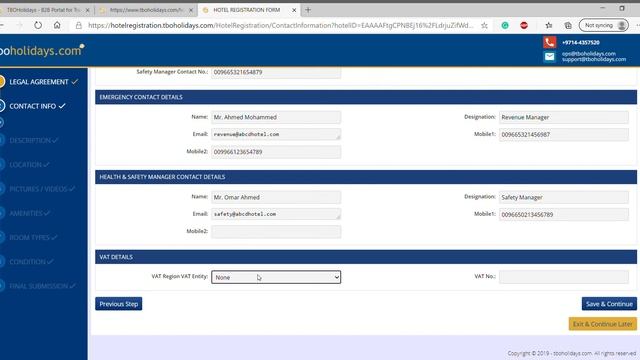The image size is (640, 360).
Task: Click Emergency Contact Mobile2 field
Action: coord(276,152)
